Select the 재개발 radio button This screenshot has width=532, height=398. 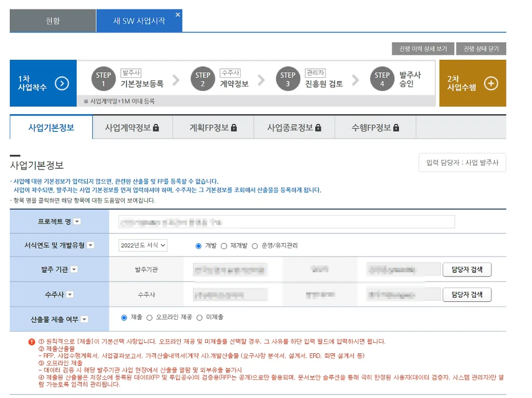tap(224, 246)
